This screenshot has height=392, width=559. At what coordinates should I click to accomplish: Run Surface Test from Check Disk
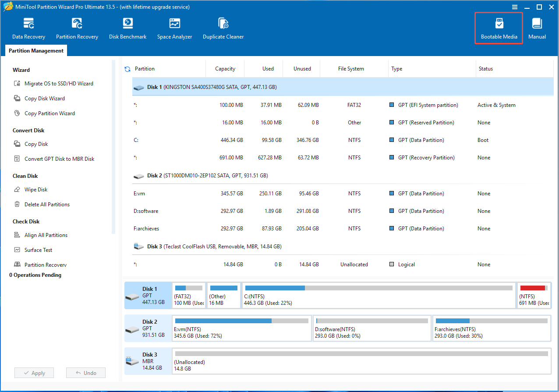(38, 250)
